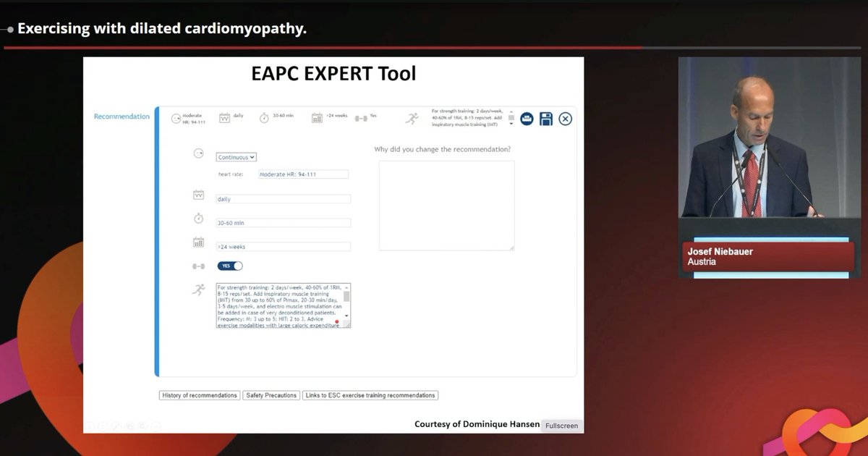Close the recommendation panel with the X icon
Viewport: 868px width, 456px height.
[565, 119]
